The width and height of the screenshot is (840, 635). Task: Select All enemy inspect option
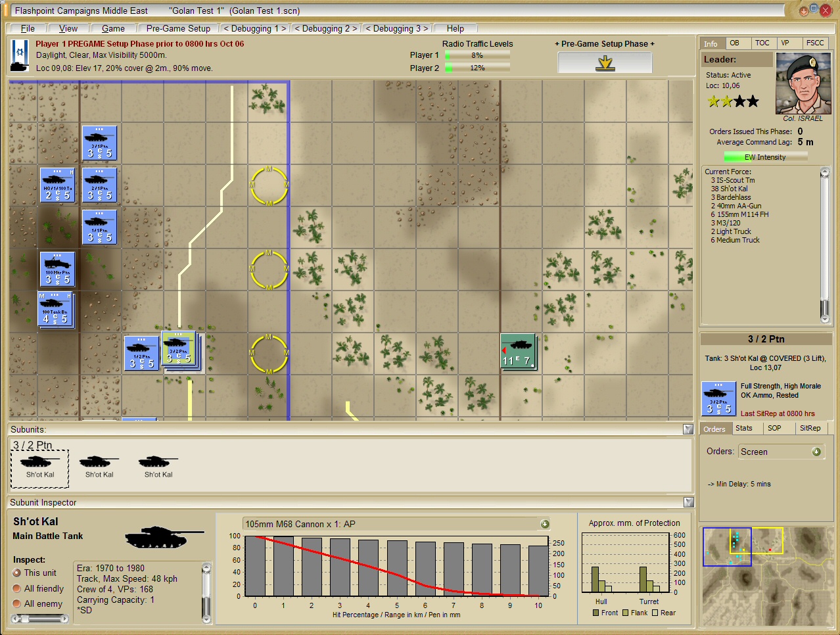(x=17, y=603)
